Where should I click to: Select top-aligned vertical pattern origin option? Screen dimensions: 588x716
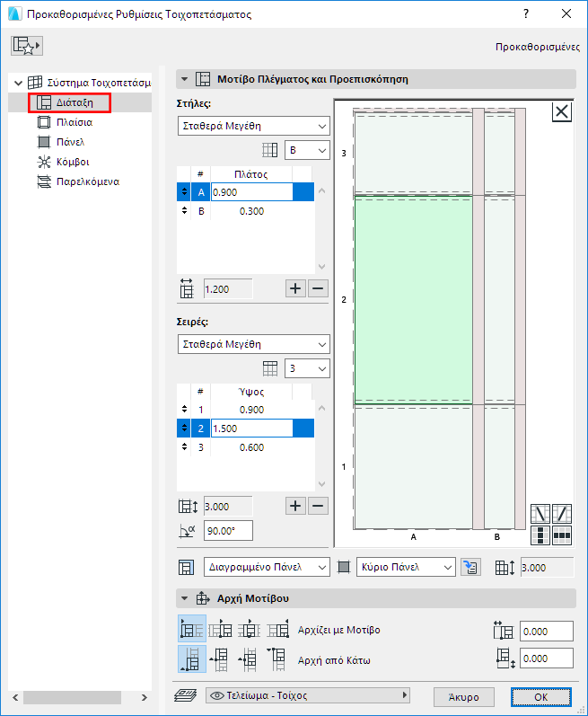[x=276, y=659]
